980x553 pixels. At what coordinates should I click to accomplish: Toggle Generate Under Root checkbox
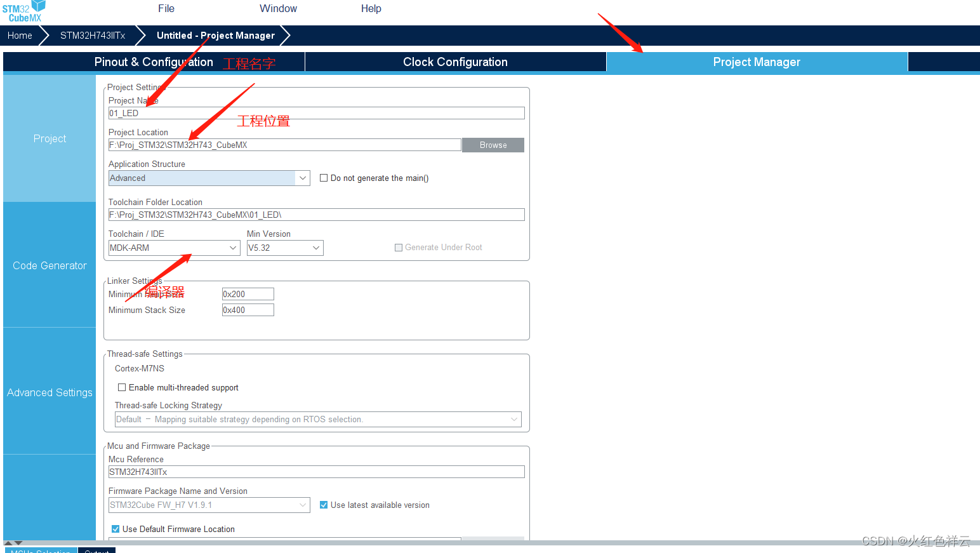point(399,248)
